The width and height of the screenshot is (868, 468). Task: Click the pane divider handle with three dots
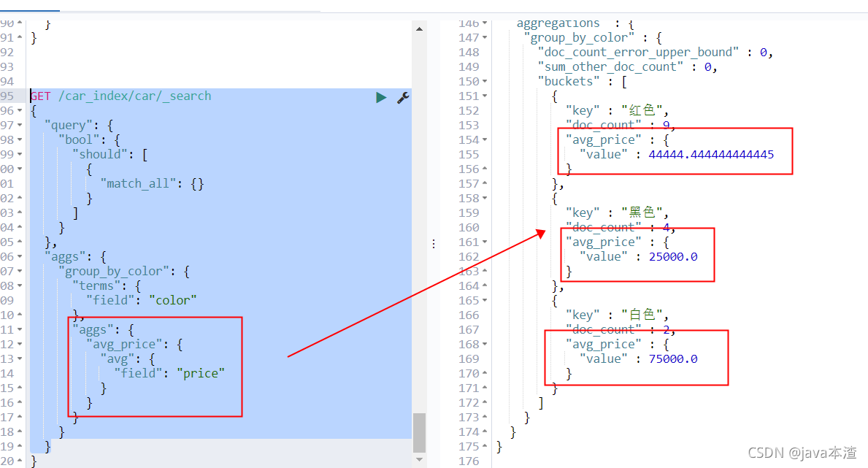tap(434, 244)
